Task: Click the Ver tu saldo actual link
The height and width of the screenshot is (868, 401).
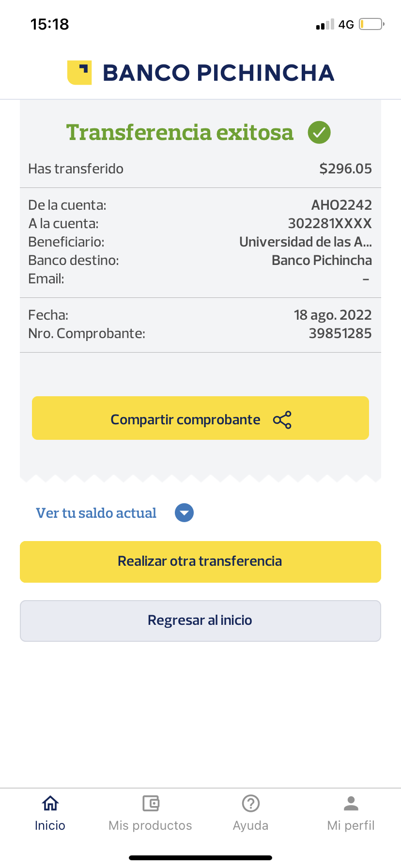Action: pos(96,513)
